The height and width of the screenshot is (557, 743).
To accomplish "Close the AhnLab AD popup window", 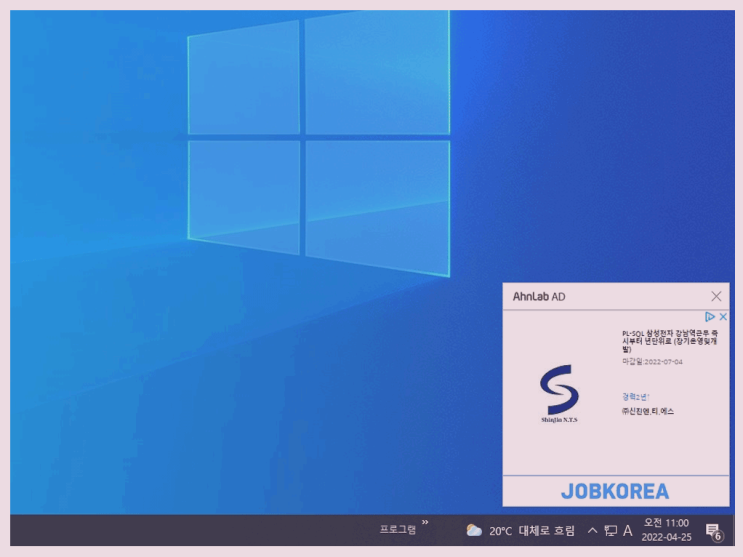I will pos(716,296).
